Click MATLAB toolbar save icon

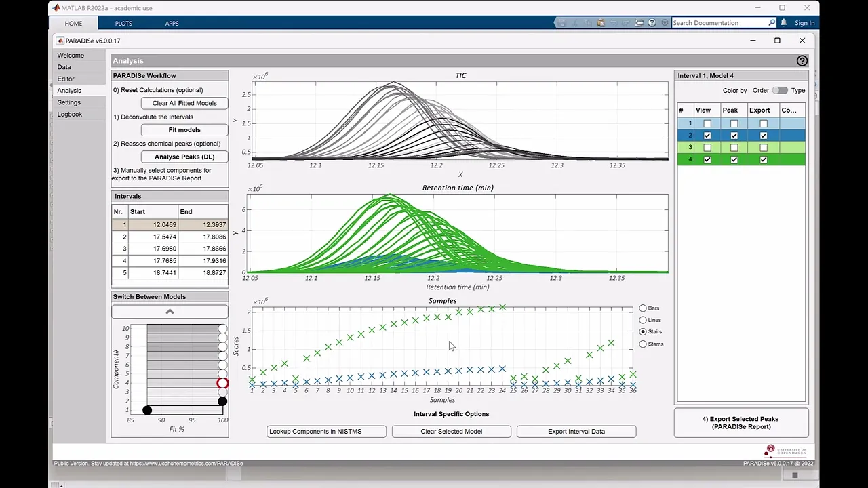coord(561,23)
